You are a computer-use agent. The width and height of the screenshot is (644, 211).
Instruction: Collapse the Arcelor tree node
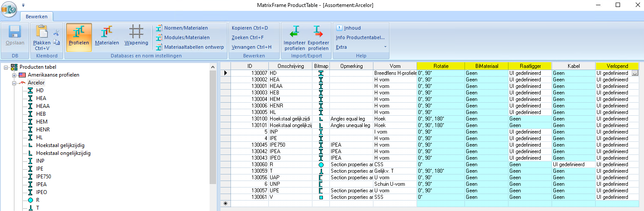coord(14,83)
